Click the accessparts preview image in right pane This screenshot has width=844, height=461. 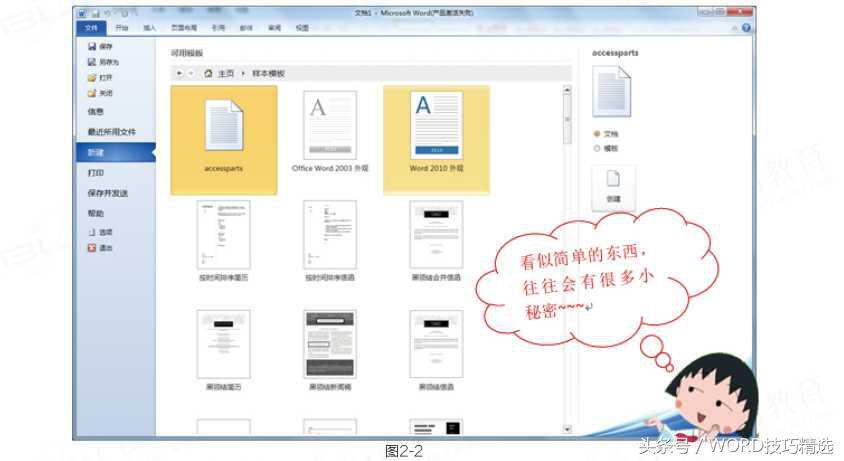(x=611, y=92)
